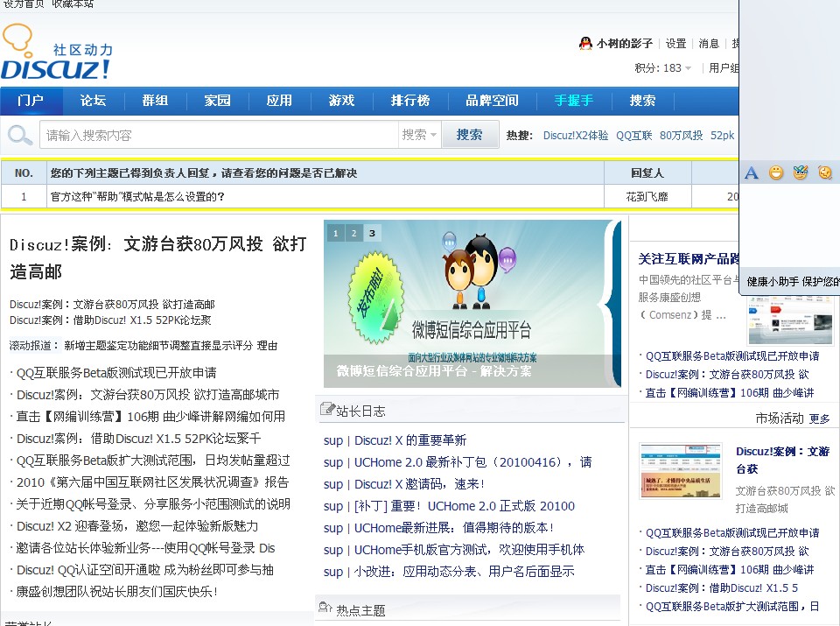This screenshot has width=840, height=626.
Task: Open the 游戏 navigation tab
Action: click(x=342, y=100)
